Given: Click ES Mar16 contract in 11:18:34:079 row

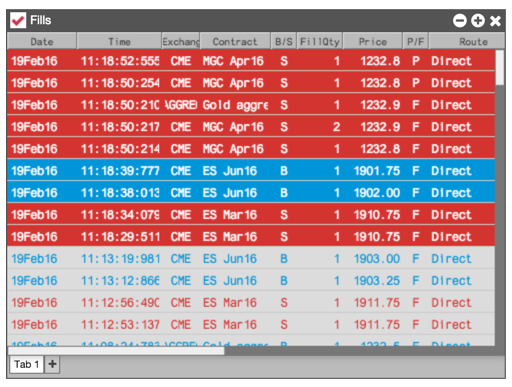Looking at the screenshot, I should coord(230,215).
